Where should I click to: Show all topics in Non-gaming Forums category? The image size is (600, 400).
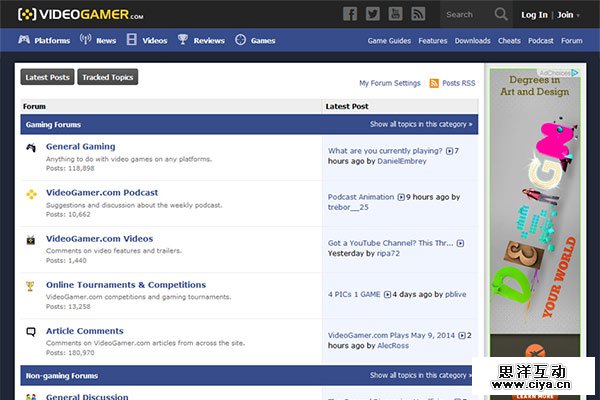420,375
